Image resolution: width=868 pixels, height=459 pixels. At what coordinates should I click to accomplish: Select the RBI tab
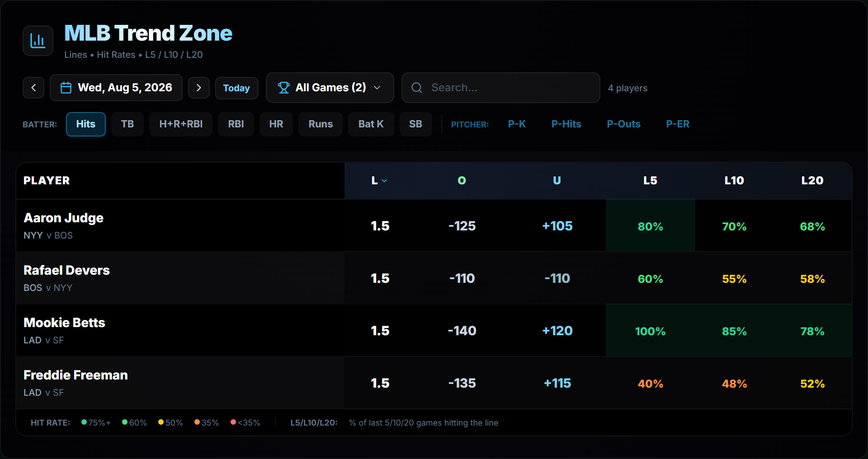(236, 124)
